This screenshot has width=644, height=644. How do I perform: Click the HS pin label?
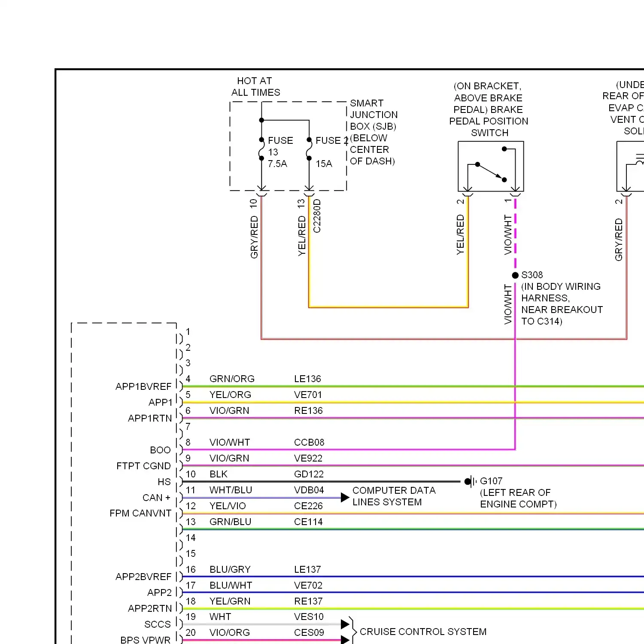click(x=164, y=482)
